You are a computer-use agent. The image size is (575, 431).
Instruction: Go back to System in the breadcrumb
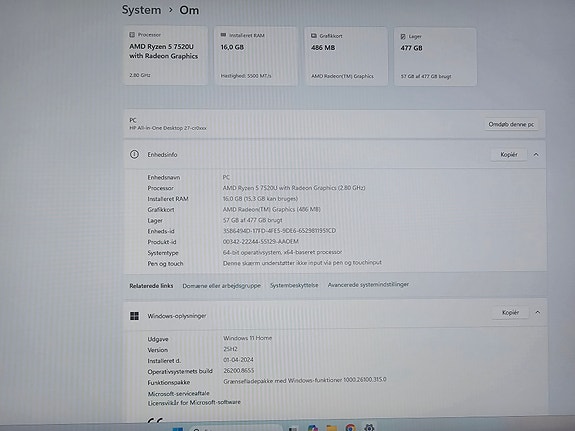141,10
